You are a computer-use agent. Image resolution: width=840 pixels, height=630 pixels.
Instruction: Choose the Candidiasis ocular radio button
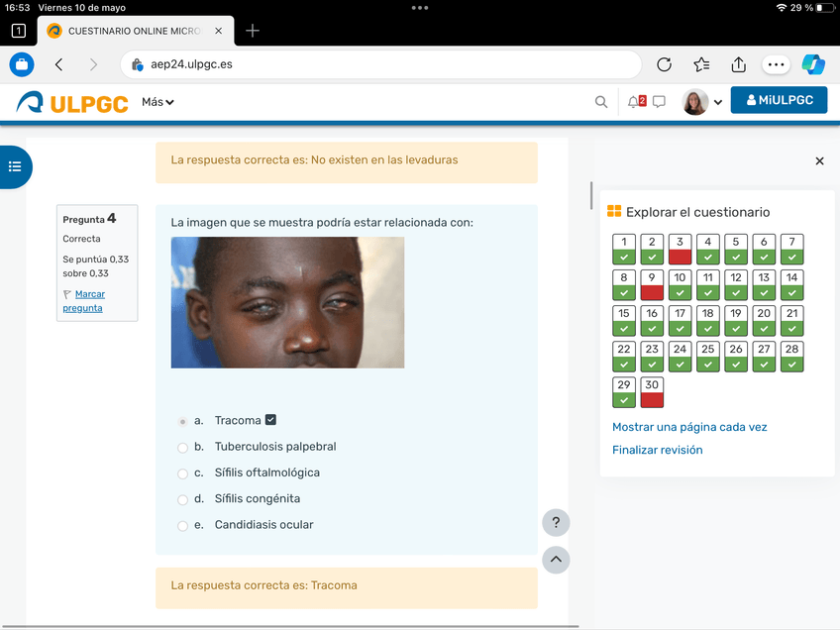(x=182, y=525)
